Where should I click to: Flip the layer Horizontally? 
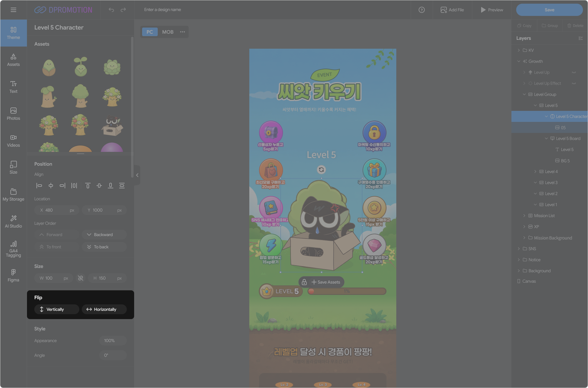click(x=104, y=309)
